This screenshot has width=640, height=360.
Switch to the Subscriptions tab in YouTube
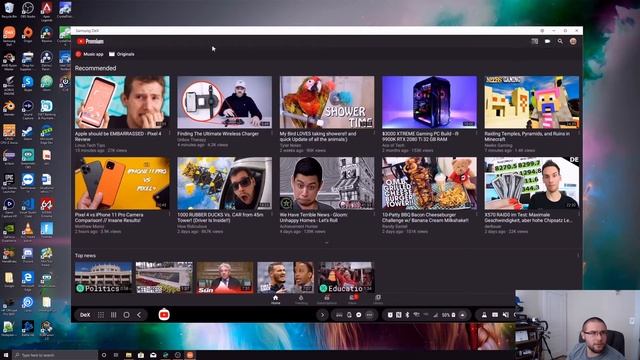point(327,300)
